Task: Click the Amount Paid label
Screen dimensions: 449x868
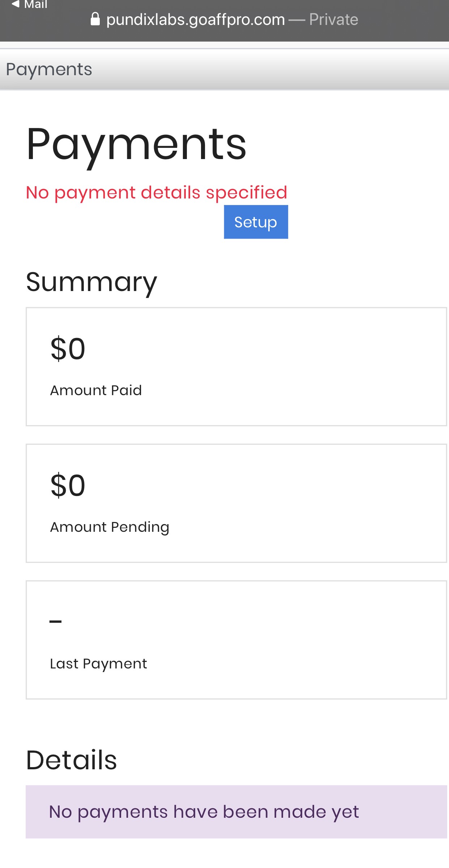Action: [x=96, y=390]
